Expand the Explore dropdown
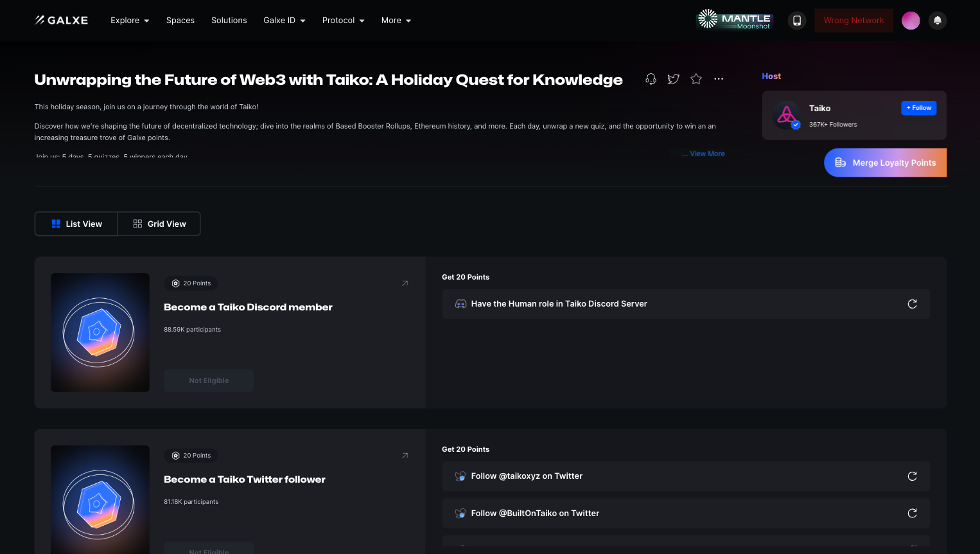Screen dimensions: 980x554 (x=130, y=21)
